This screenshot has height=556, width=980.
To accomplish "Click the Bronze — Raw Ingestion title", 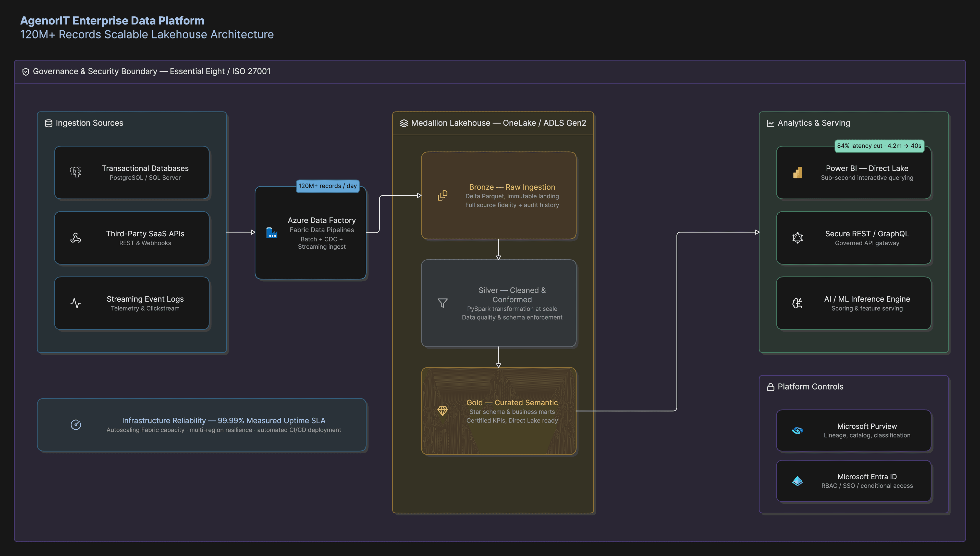I will 512,187.
